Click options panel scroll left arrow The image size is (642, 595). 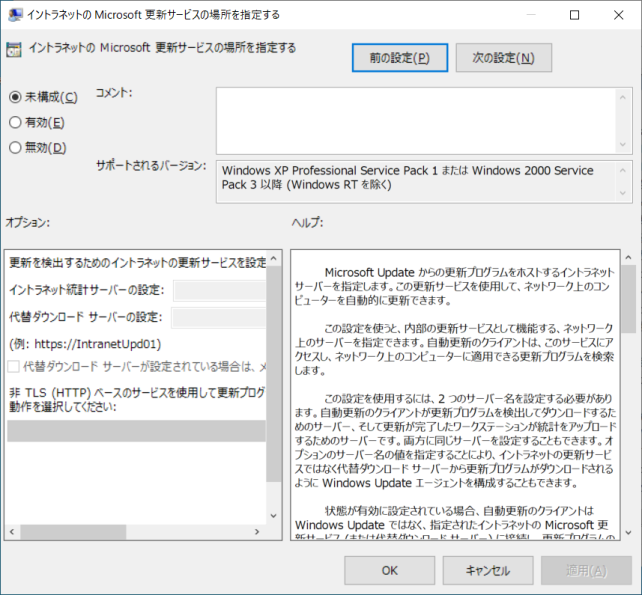click(x=12, y=532)
